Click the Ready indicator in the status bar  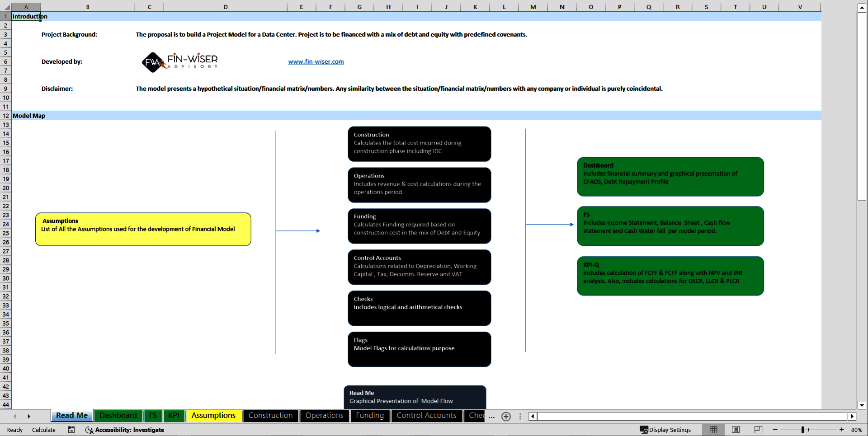pos(14,430)
